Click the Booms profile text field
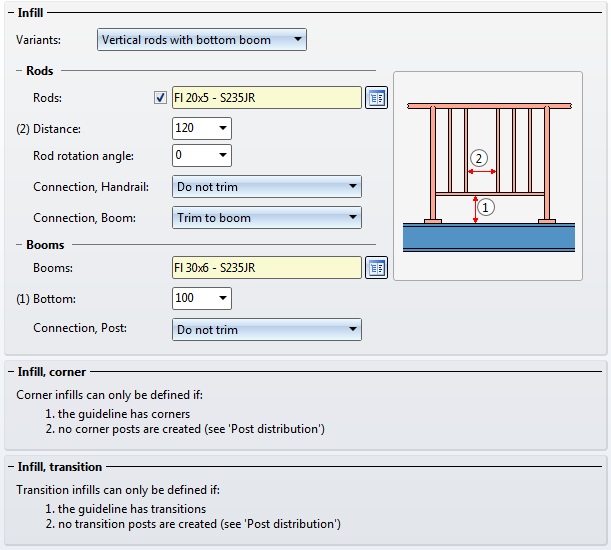Screen dimensions: 611x550 click(x=266, y=268)
